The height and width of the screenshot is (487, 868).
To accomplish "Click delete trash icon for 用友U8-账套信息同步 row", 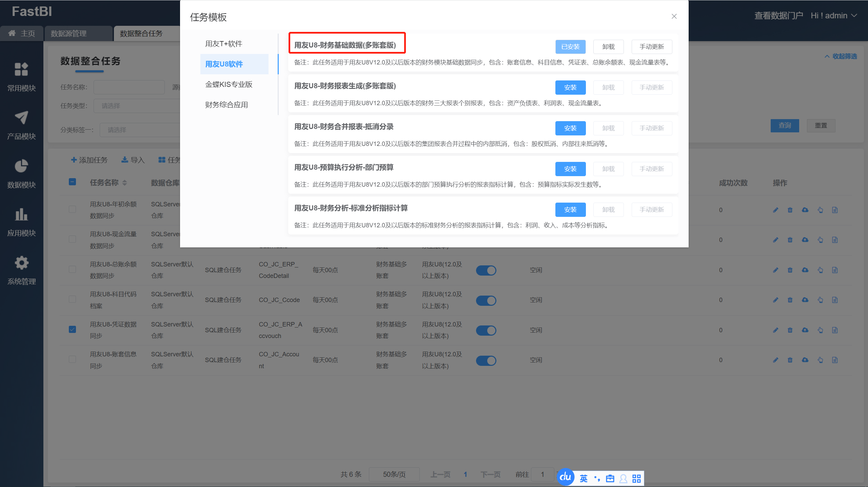I will coord(790,360).
